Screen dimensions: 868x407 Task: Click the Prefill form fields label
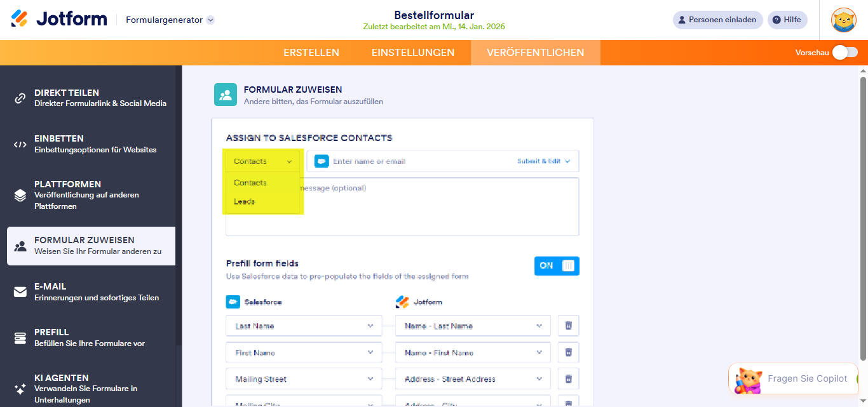pos(262,264)
